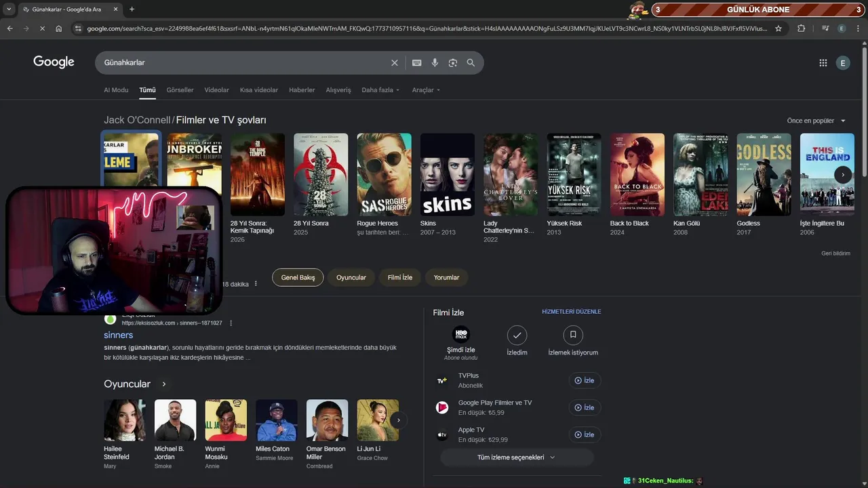This screenshot has height=488, width=868.
Task: Click the HBO Max Şimdi izle icon
Action: (460, 334)
